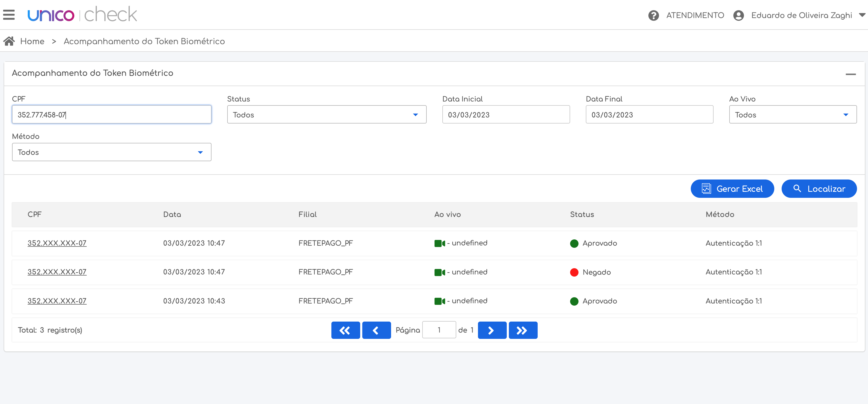Click the Data column header

click(x=172, y=214)
